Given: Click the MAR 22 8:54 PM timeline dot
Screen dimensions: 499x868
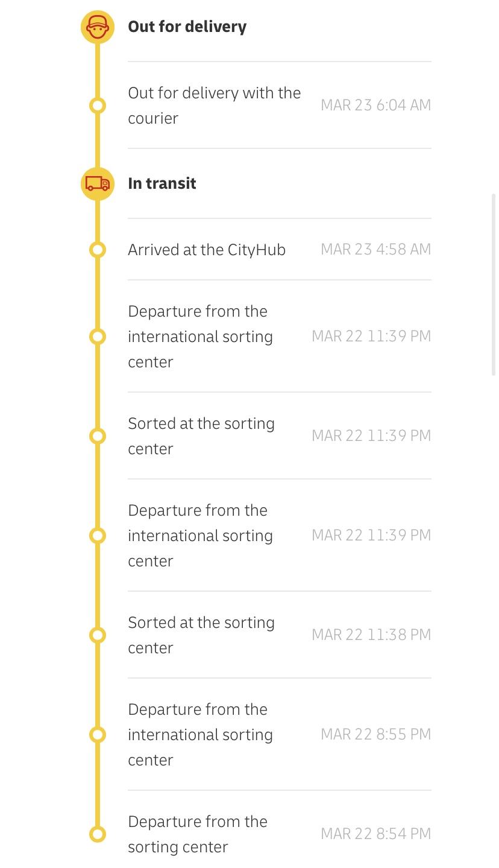Looking at the screenshot, I should [98, 834].
